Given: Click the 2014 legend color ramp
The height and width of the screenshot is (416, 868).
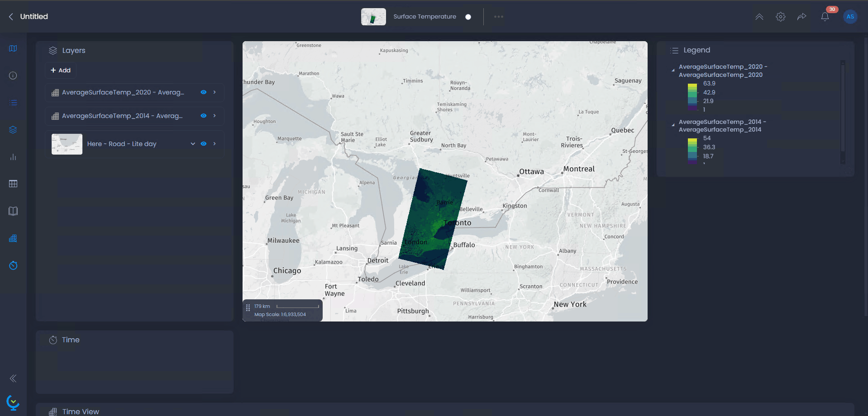Looking at the screenshot, I should (692, 151).
